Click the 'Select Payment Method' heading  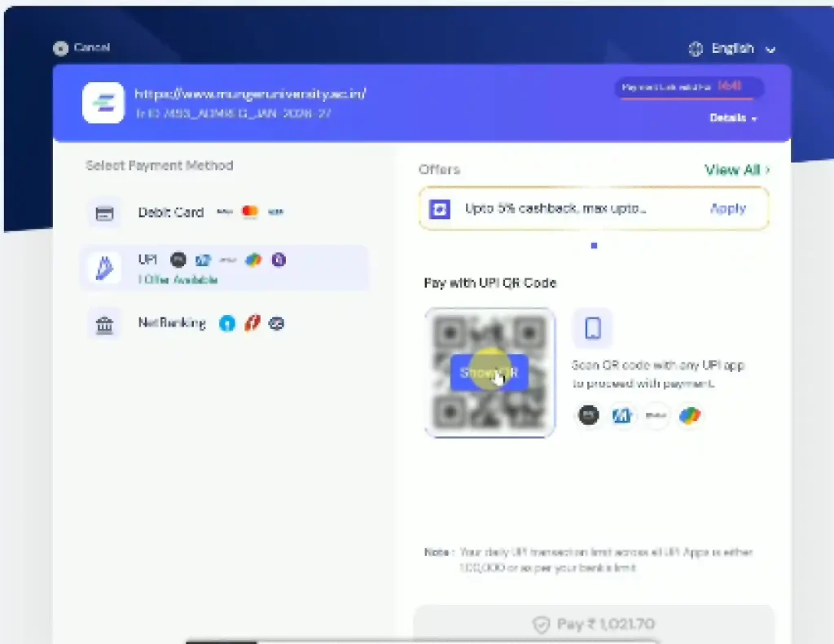pos(160,165)
